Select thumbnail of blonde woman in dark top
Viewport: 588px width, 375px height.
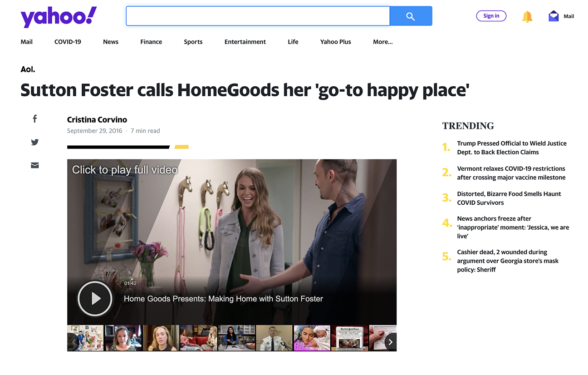tap(161, 338)
